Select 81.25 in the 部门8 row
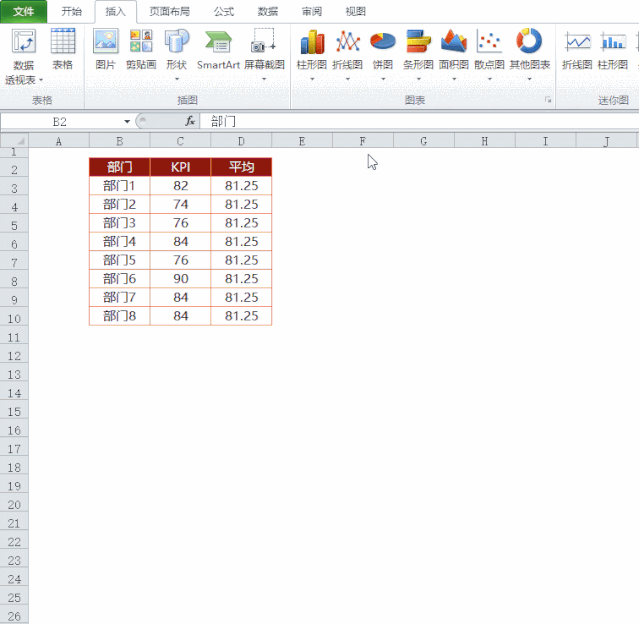The height and width of the screenshot is (624, 639). tap(241, 316)
